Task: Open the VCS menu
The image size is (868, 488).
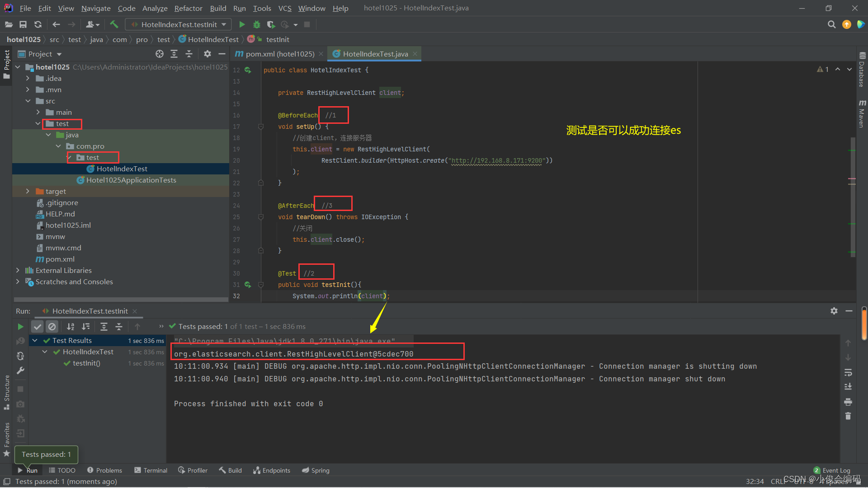Action: click(284, 8)
